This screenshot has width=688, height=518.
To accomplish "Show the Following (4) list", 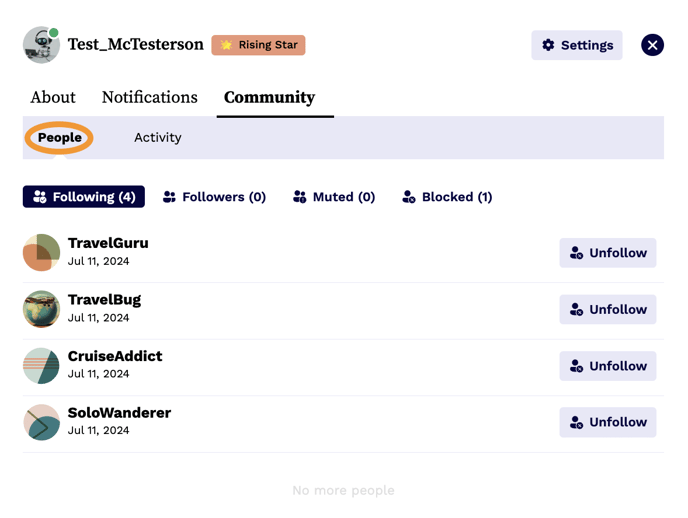I will tap(84, 197).
